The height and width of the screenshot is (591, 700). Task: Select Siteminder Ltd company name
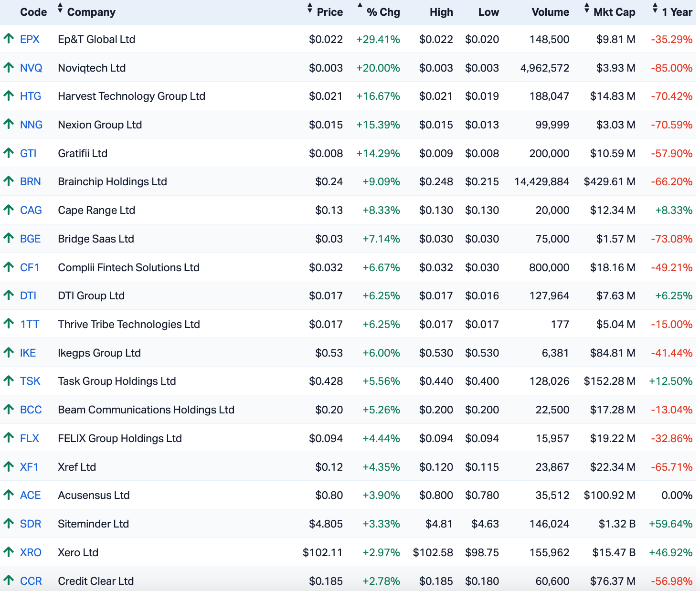click(93, 524)
